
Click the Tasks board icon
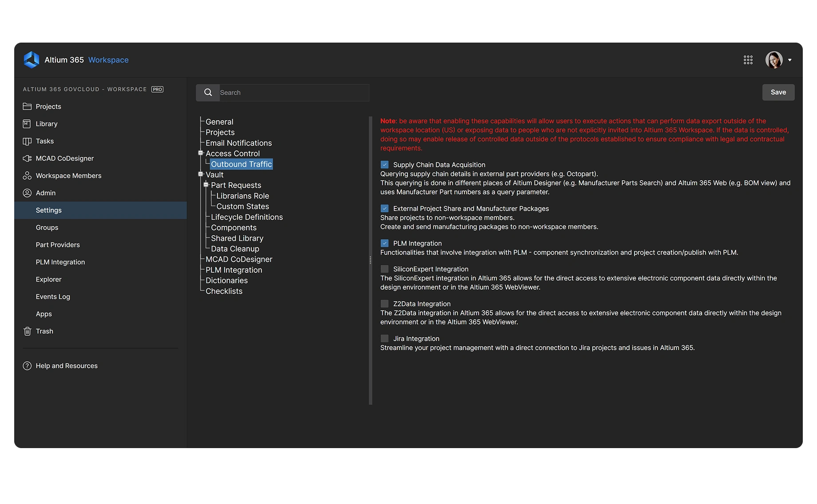[27, 141]
